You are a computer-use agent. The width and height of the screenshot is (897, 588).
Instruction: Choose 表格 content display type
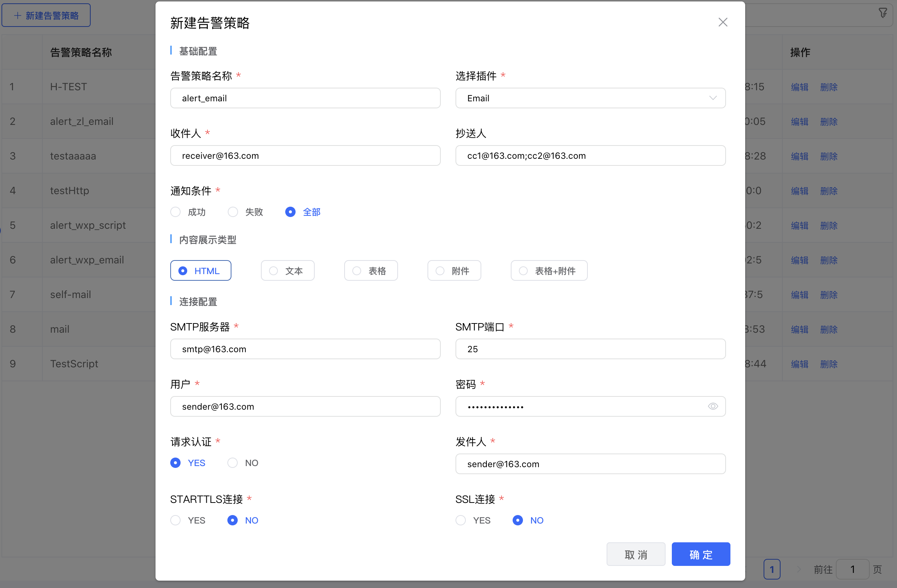[x=371, y=270]
